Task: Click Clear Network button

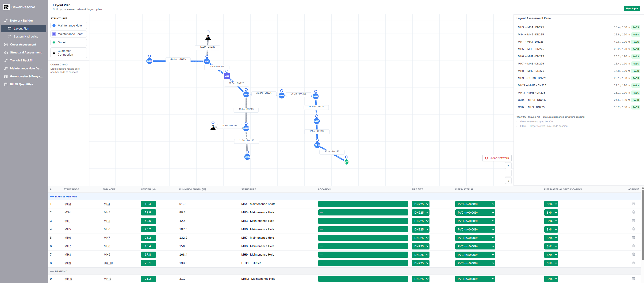Action: click(x=497, y=158)
